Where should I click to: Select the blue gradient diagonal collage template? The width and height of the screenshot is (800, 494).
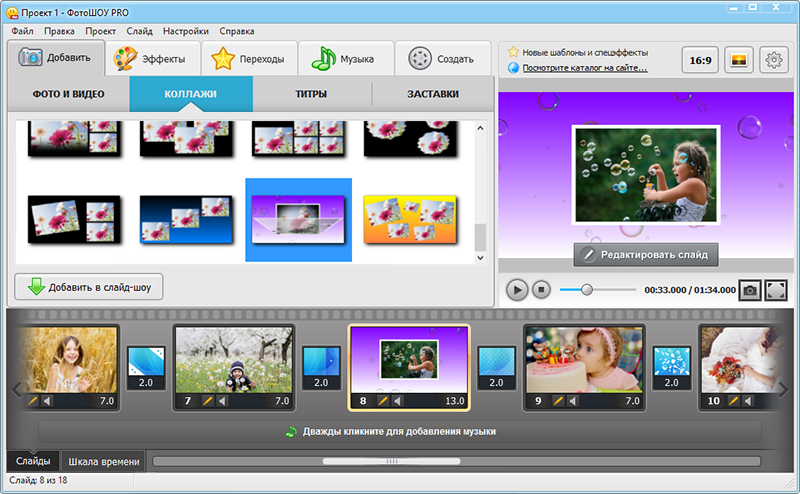pos(186,219)
